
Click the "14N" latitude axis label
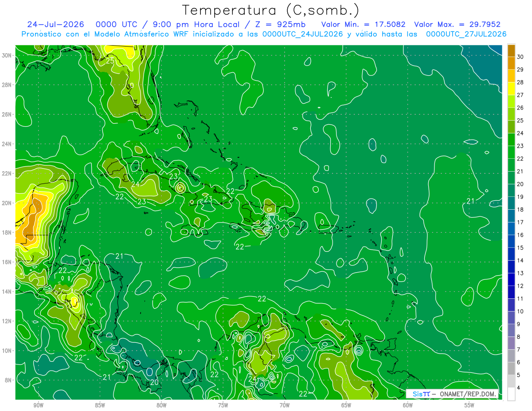[7, 292]
